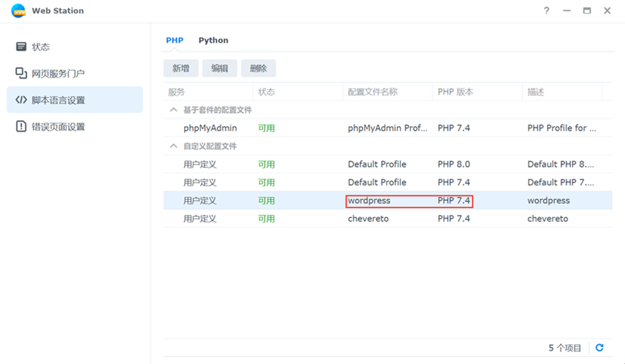
Task: Click the Web Station app icon
Action: tap(18, 11)
